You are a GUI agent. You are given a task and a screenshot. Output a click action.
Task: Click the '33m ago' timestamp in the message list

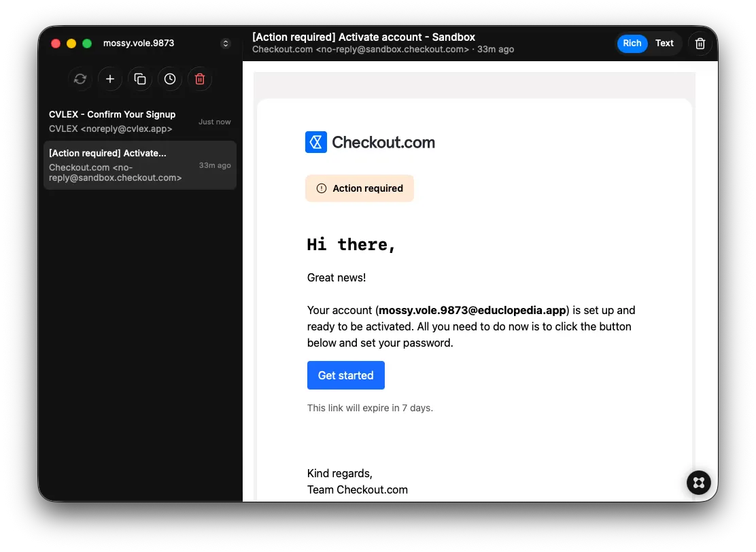(x=215, y=165)
